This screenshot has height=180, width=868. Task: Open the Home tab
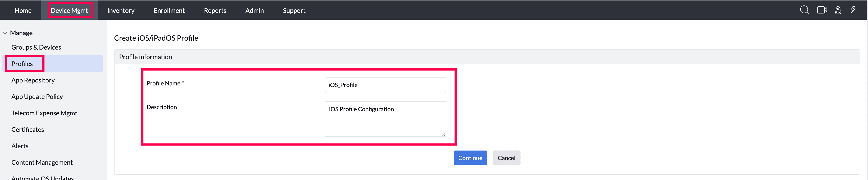tap(23, 11)
